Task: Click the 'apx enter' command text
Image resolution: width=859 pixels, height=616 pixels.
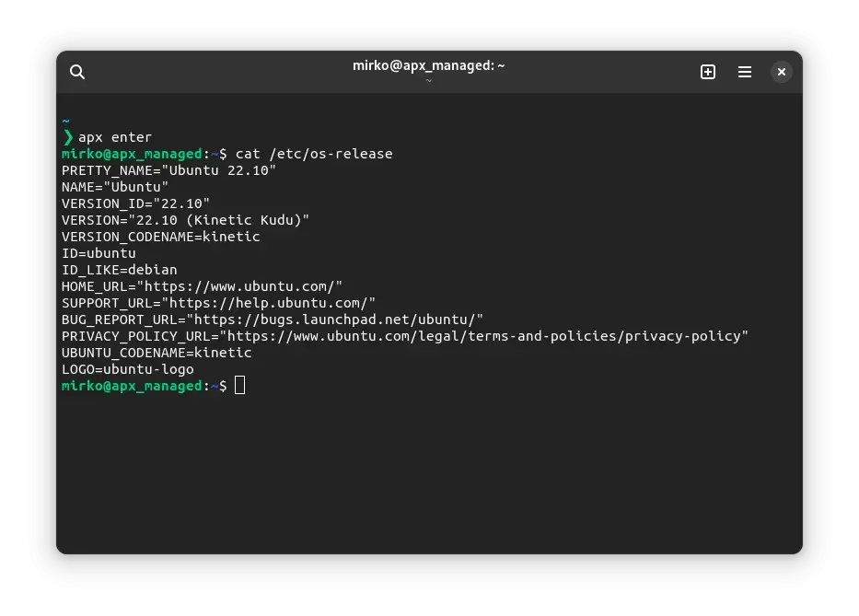Action: [115, 137]
